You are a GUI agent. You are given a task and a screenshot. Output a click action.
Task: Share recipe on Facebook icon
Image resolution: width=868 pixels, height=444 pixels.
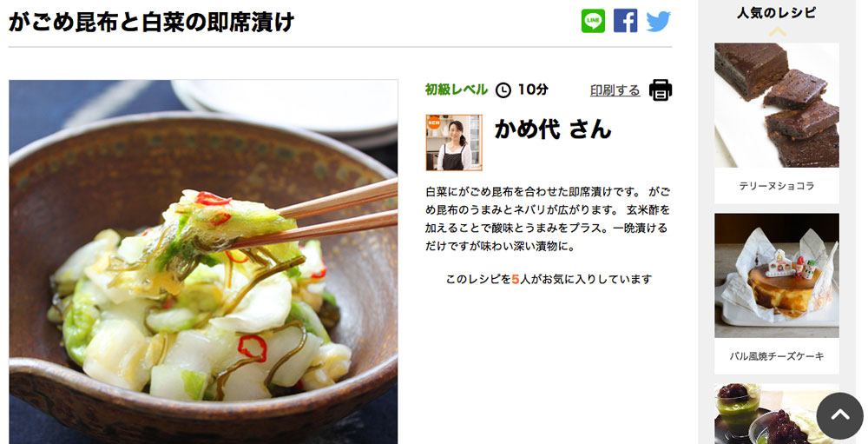point(626,21)
